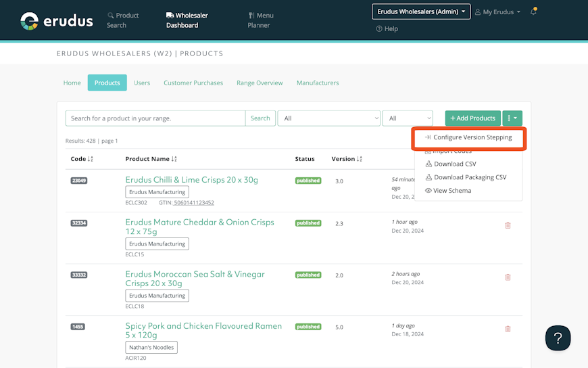Click product code badge 32334
This screenshot has width=588, height=368.
[79, 223]
